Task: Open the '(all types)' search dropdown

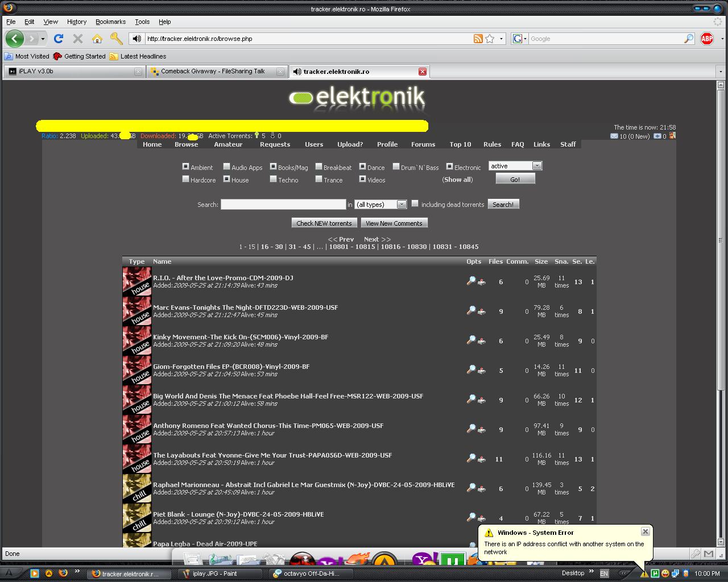Action: [380, 205]
